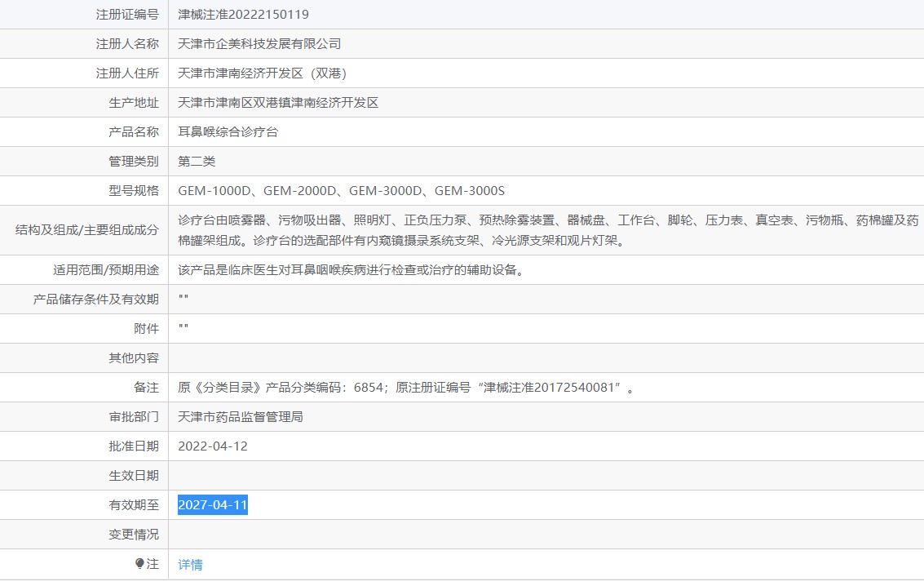Click the intended use text 该产品是临床医生
Image resolution: width=924 pixels, height=586 pixels.
(x=351, y=270)
